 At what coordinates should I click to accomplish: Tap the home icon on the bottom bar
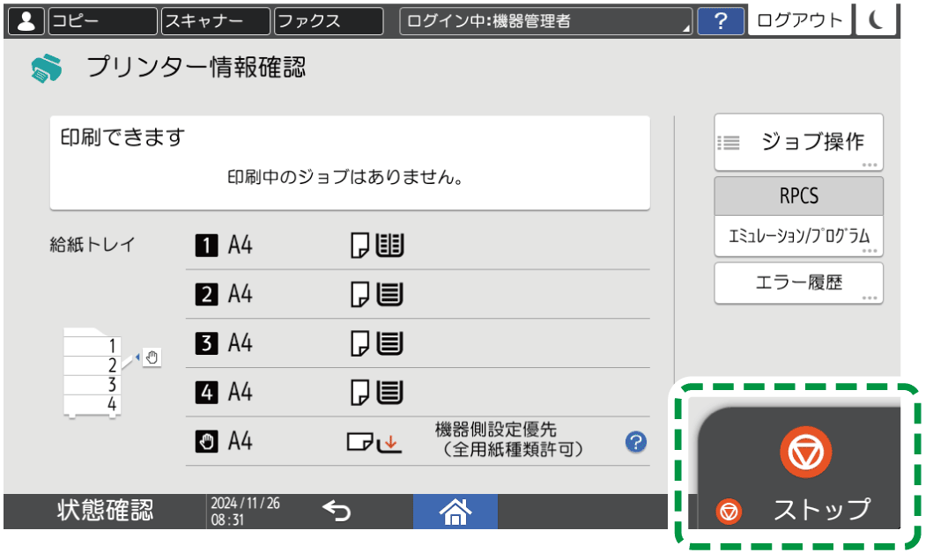click(455, 511)
